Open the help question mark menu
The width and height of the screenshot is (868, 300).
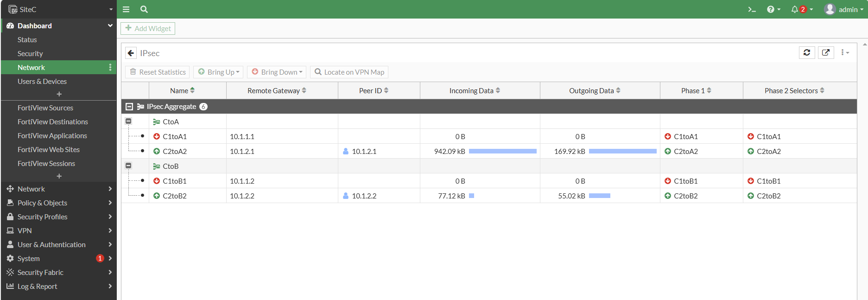tap(773, 9)
